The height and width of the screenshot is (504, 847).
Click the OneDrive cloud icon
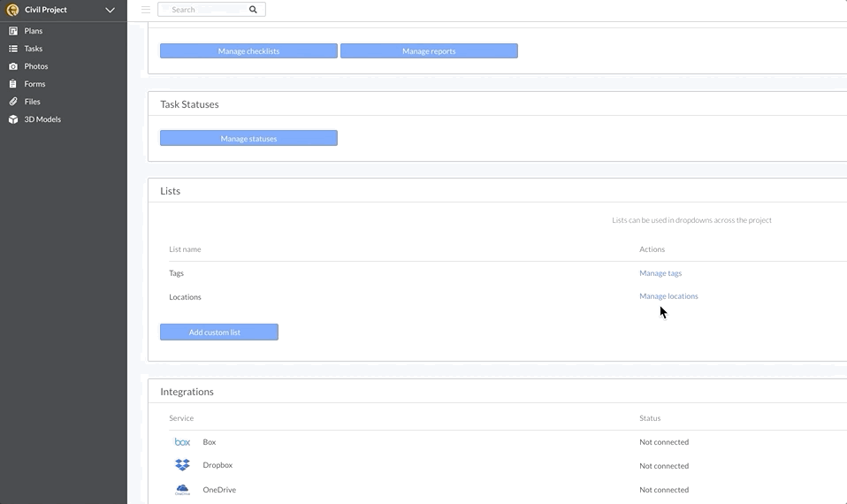click(183, 490)
